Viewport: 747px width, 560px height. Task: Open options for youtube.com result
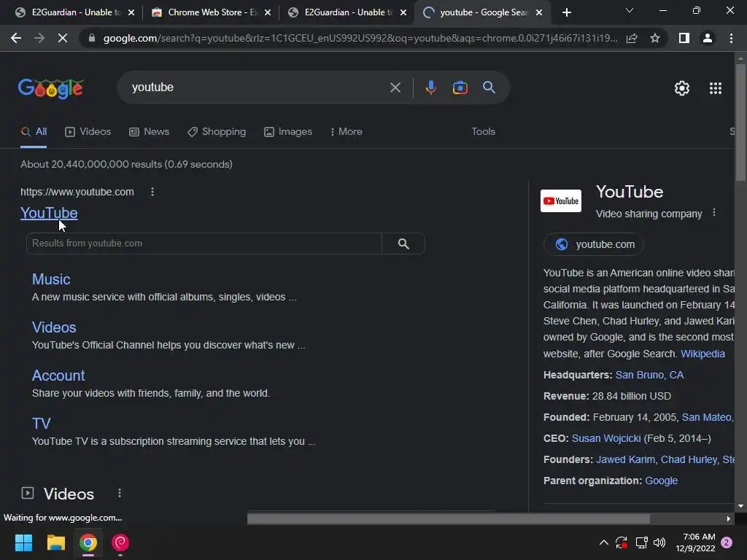(152, 192)
